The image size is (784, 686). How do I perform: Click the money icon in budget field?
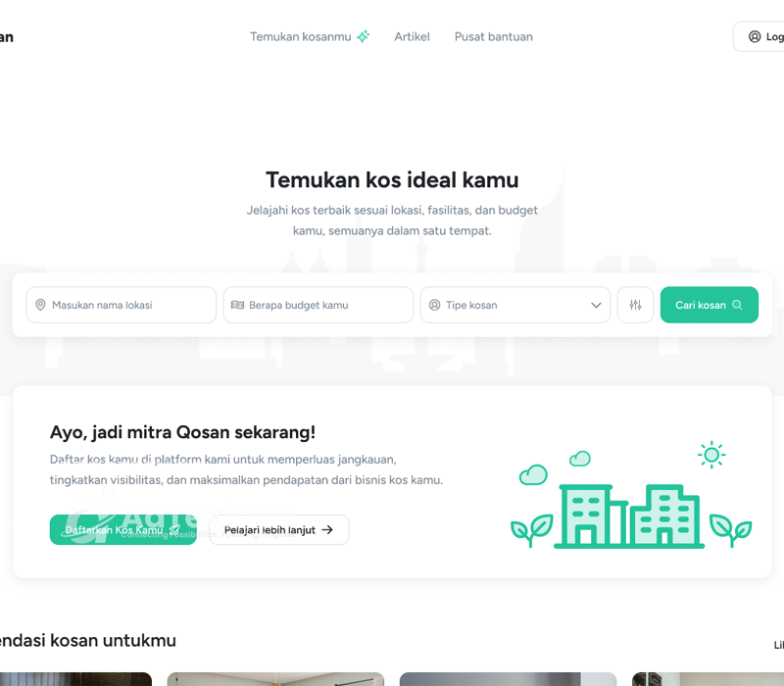[x=237, y=305]
